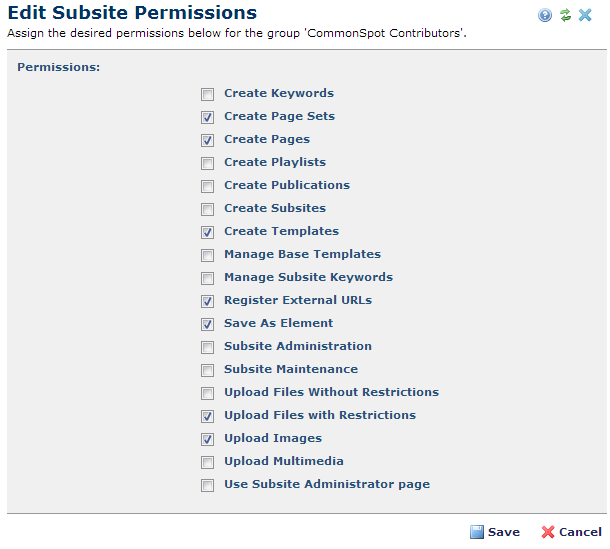Screen dimensions: 610x549
Task: Click the help question mark icon
Action: coord(545,15)
